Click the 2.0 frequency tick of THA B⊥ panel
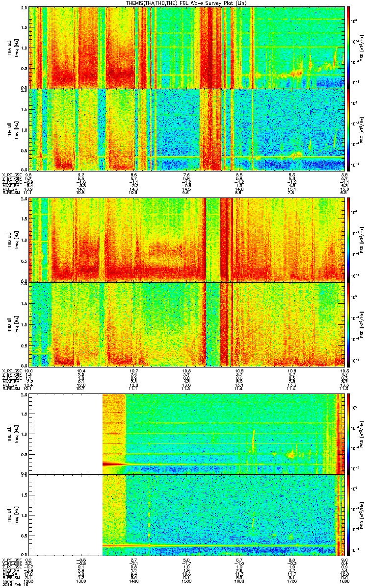The width and height of the screenshot is (368, 588). coord(24,9)
